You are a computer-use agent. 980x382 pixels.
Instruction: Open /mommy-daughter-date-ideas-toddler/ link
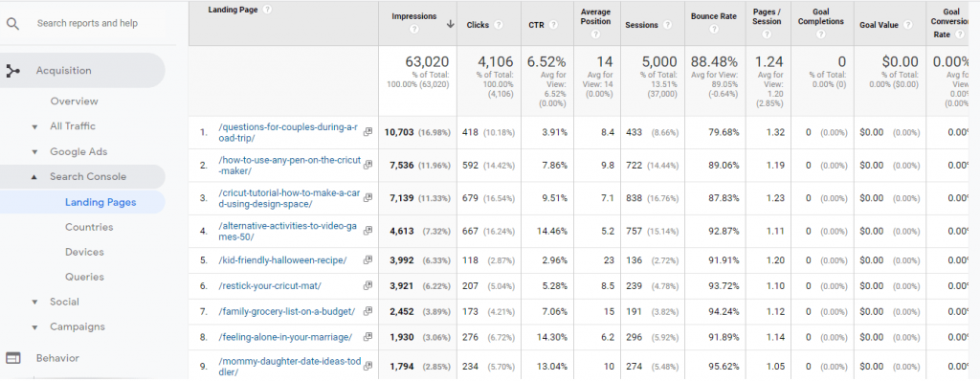point(289,367)
